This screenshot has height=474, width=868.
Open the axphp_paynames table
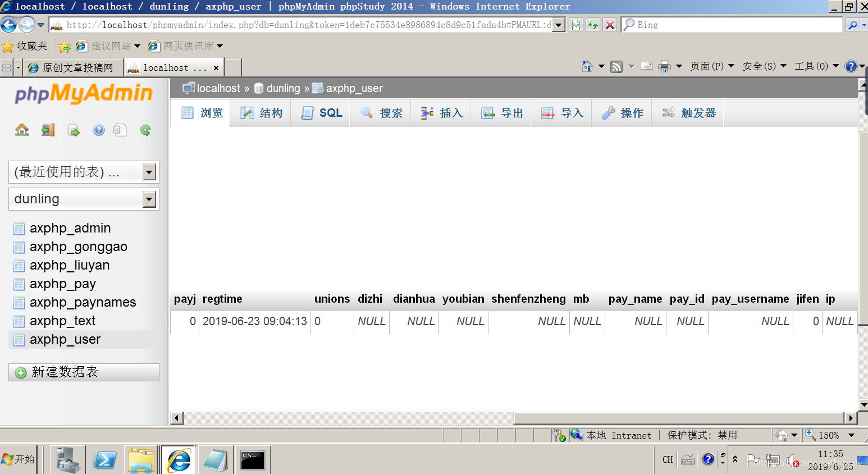(83, 302)
